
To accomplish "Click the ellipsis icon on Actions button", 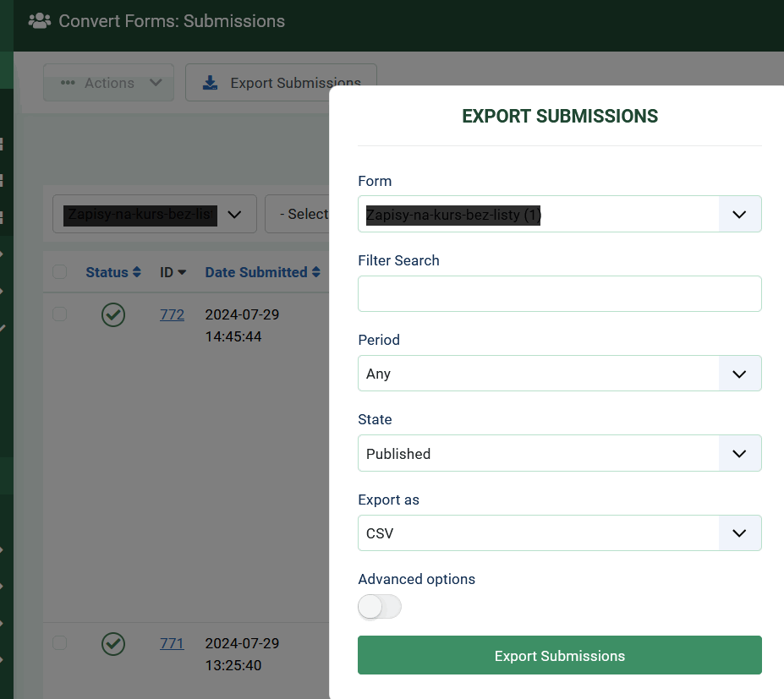I will 69,83.
